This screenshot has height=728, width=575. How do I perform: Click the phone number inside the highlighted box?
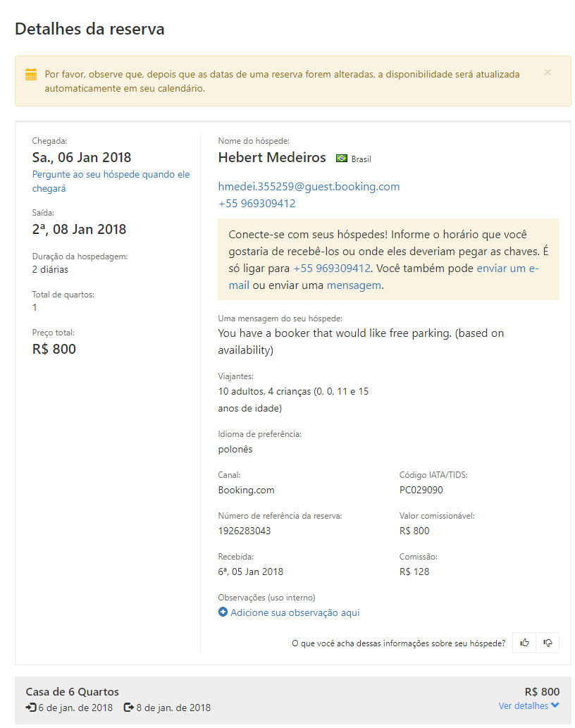click(x=332, y=269)
